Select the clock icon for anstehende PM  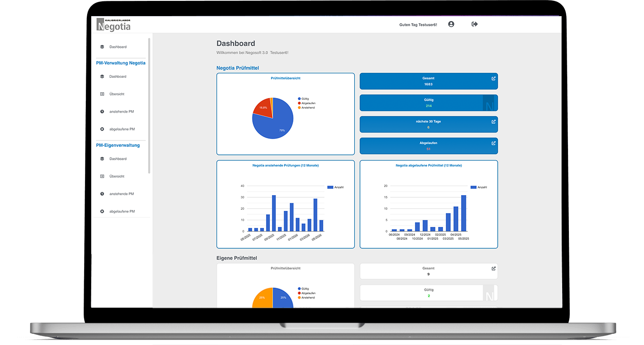pyautogui.click(x=103, y=111)
